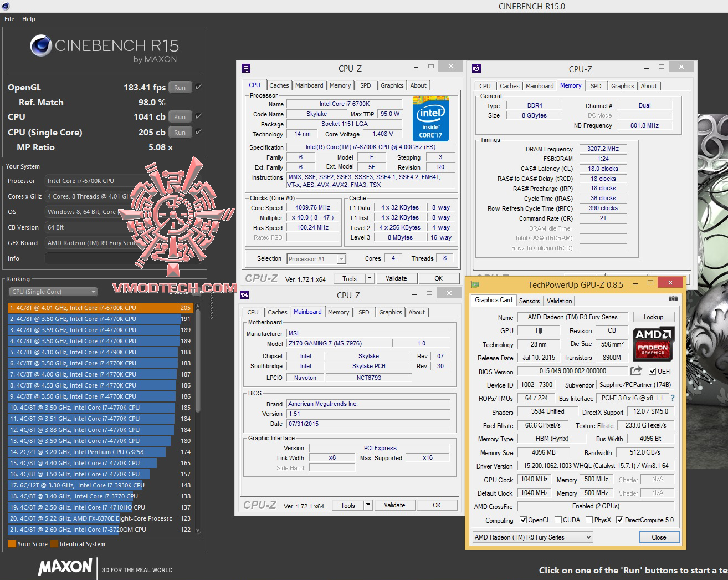Screen dimensions: 728x580
Task: Take a GPU-Z screenshot with the camera icon
Action: click(673, 299)
